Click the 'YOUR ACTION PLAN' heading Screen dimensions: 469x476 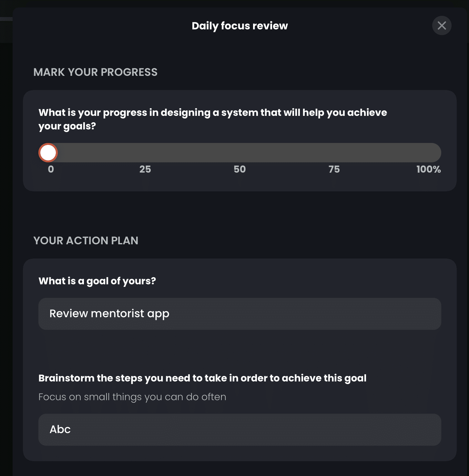pos(86,240)
